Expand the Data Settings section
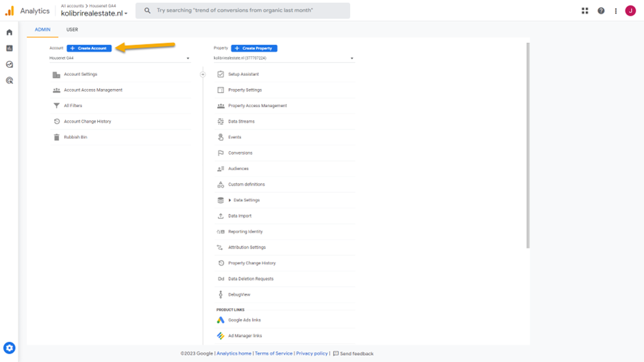 230,201
